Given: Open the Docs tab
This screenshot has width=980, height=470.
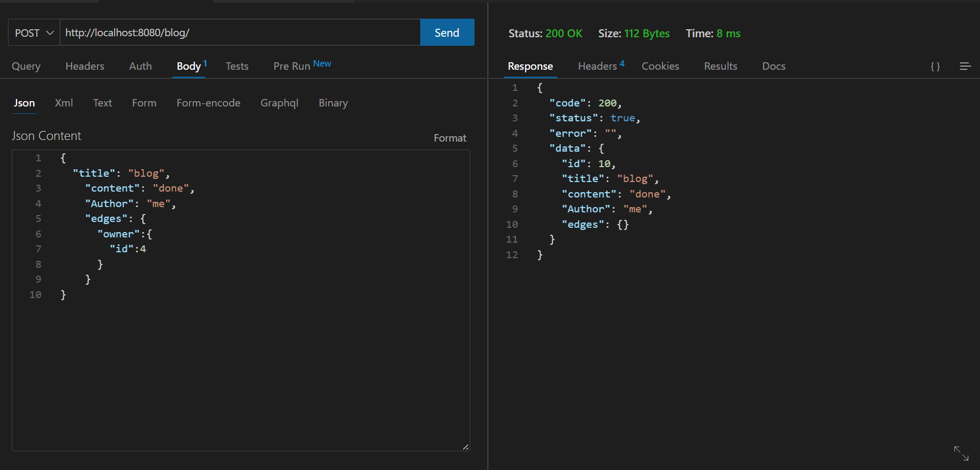Looking at the screenshot, I should coord(774,66).
